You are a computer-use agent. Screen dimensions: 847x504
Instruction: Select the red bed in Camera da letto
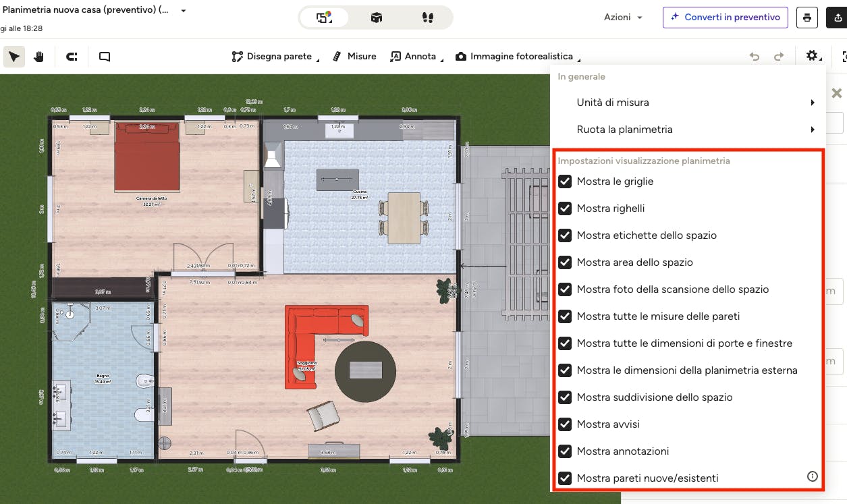coord(147,156)
